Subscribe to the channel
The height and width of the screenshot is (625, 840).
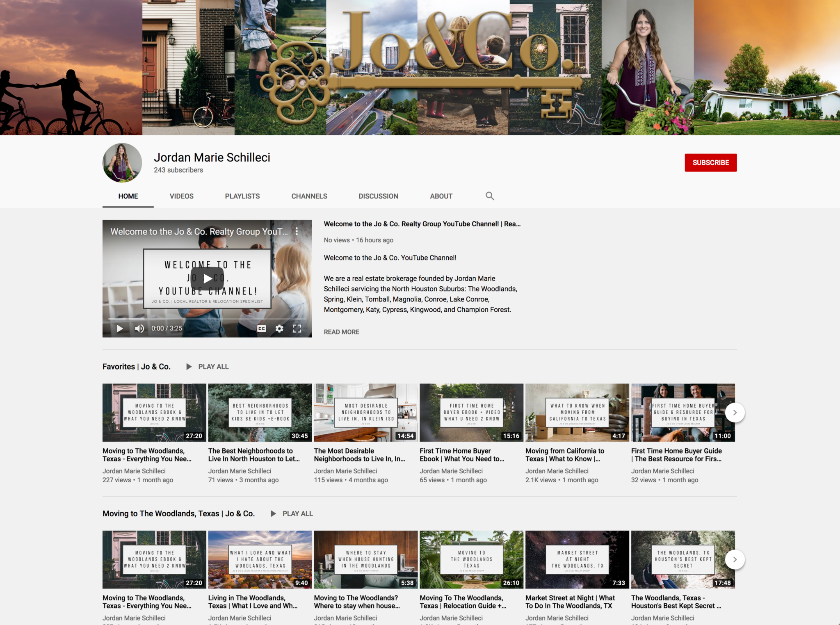tap(710, 163)
